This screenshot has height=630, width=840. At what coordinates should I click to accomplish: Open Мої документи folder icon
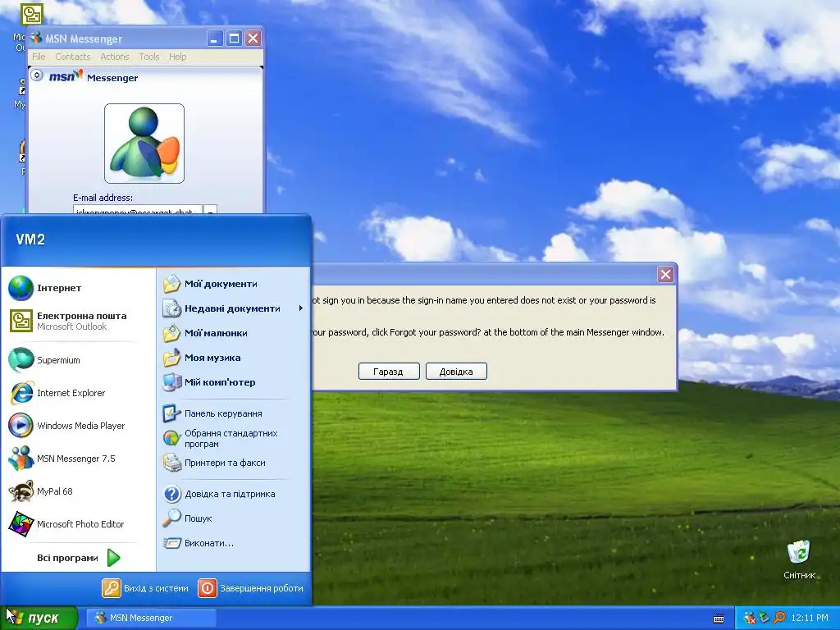[x=172, y=284]
